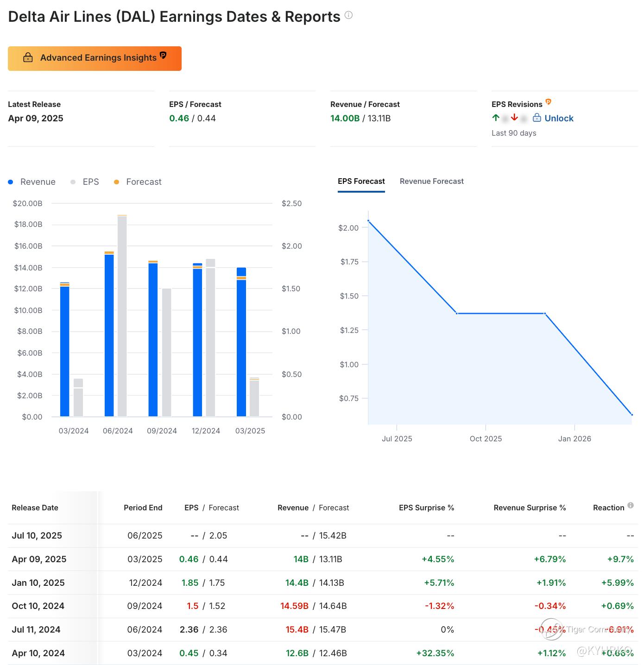Click the EPS Surprise % column header
The height and width of the screenshot is (665, 644).
pos(426,508)
